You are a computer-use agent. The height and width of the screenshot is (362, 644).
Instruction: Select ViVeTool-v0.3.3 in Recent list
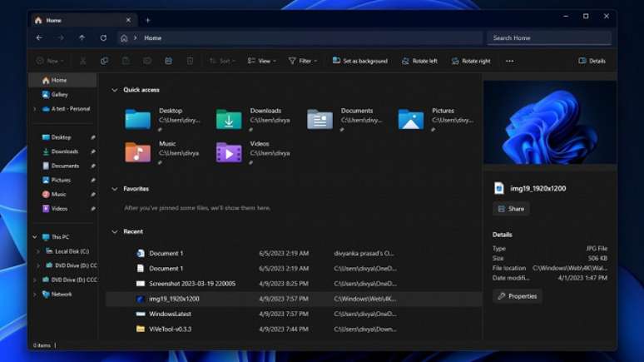[x=294, y=329]
